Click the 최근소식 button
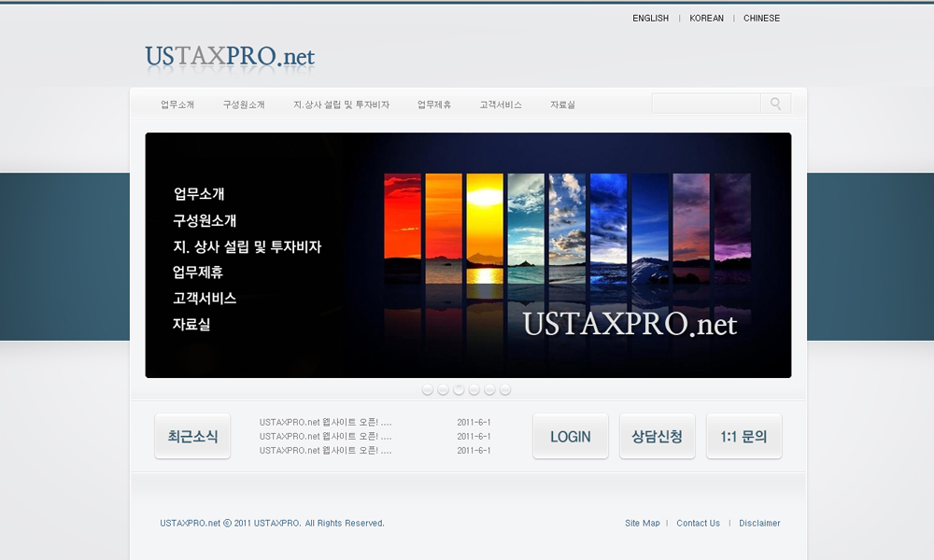The width and height of the screenshot is (934, 560). click(x=192, y=436)
